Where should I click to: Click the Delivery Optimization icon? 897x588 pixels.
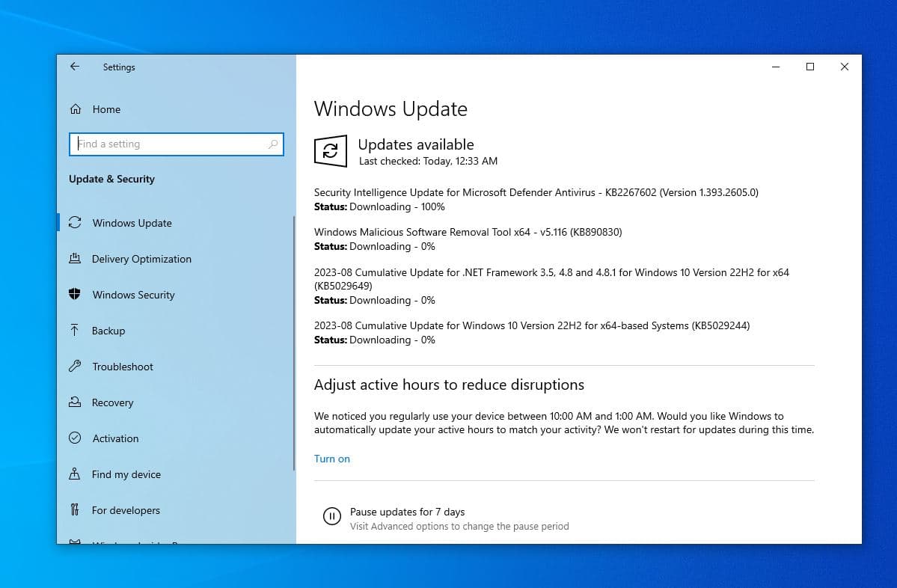point(75,259)
